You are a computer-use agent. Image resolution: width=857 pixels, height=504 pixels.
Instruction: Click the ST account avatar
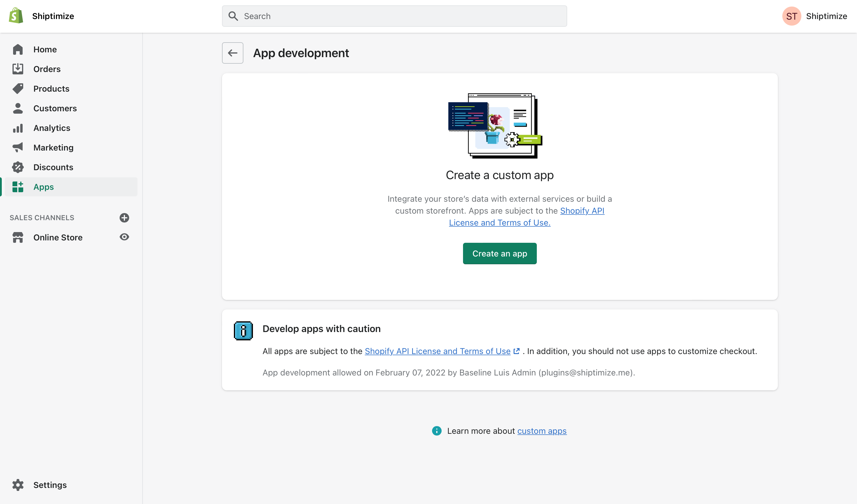[x=792, y=16]
